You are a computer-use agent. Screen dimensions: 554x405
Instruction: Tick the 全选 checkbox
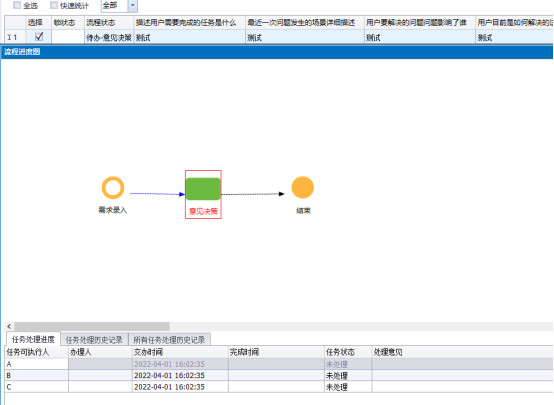coord(17,5)
